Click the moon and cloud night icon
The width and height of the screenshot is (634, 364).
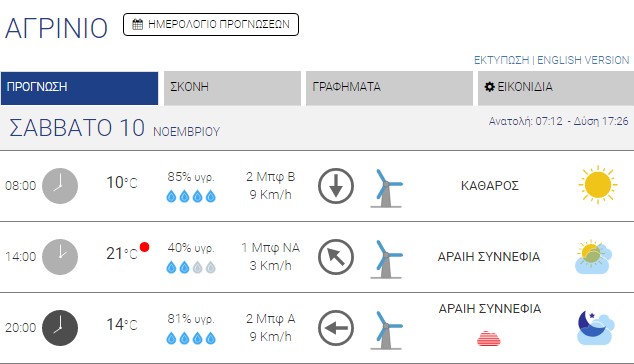[x=596, y=328]
